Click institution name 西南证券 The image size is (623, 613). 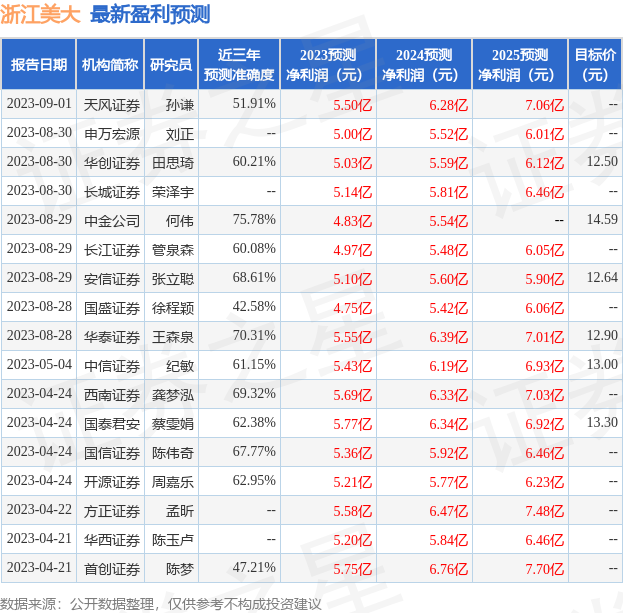[112, 395]
